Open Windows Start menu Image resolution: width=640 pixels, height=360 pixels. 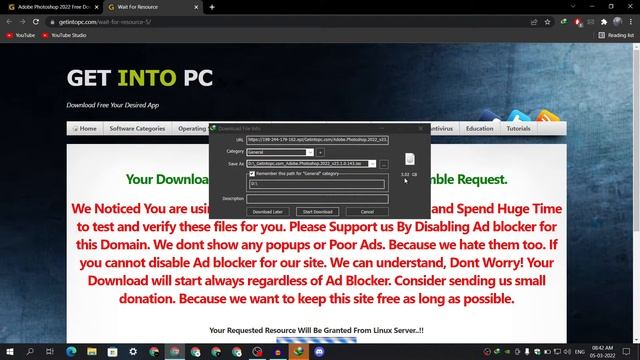9,352
